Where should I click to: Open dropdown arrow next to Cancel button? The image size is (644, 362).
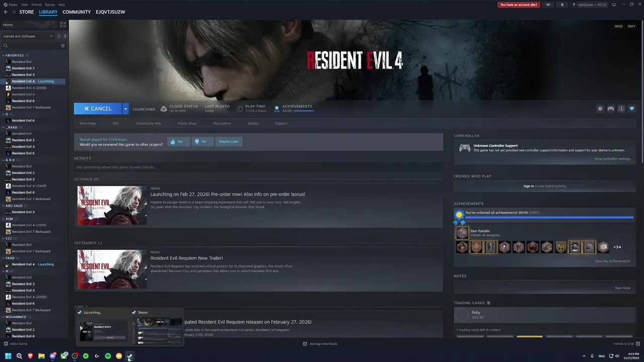125,109
